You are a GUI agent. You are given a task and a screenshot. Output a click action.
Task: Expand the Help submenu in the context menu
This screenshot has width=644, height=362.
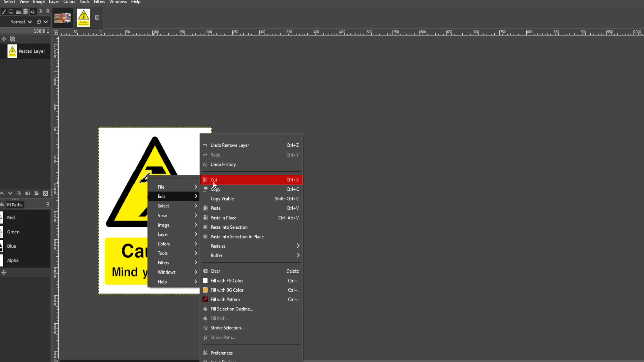173,282
